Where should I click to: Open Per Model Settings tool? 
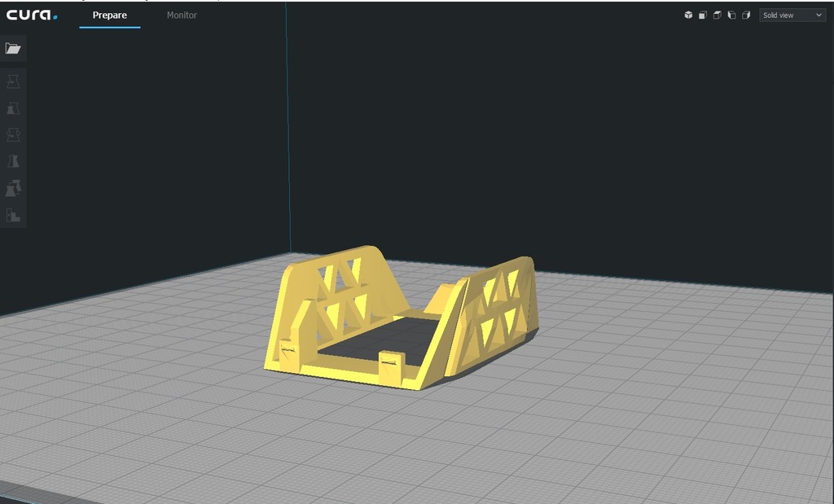pos(13,188)
